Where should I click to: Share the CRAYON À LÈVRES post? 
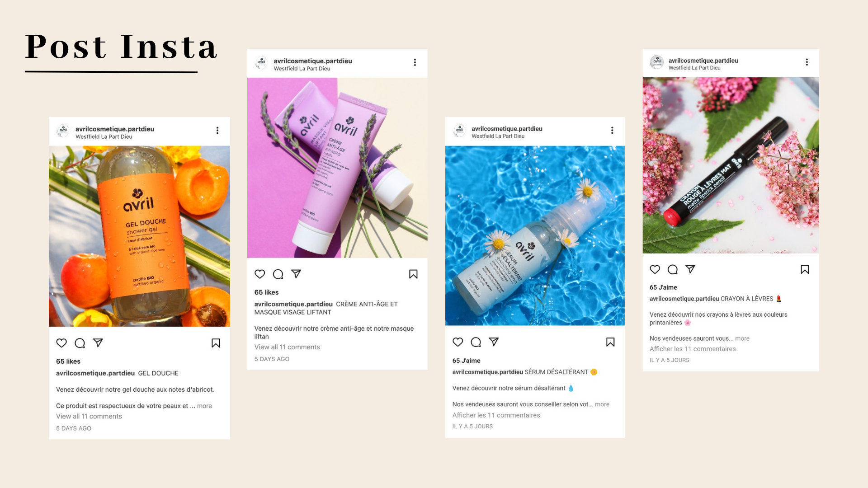pyautogui.click(x=690, y=269)
